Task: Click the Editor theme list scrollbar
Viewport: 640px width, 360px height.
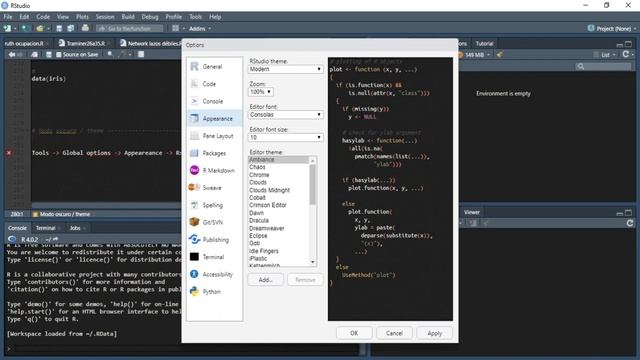Action: 313,184
